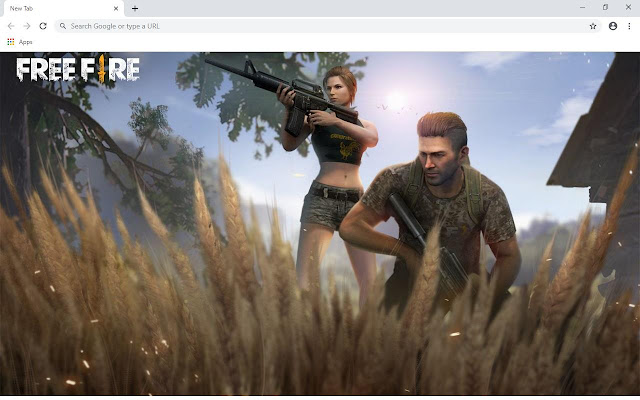
Task: Click the Free Fire logo
Action: (x=78, y=69)
